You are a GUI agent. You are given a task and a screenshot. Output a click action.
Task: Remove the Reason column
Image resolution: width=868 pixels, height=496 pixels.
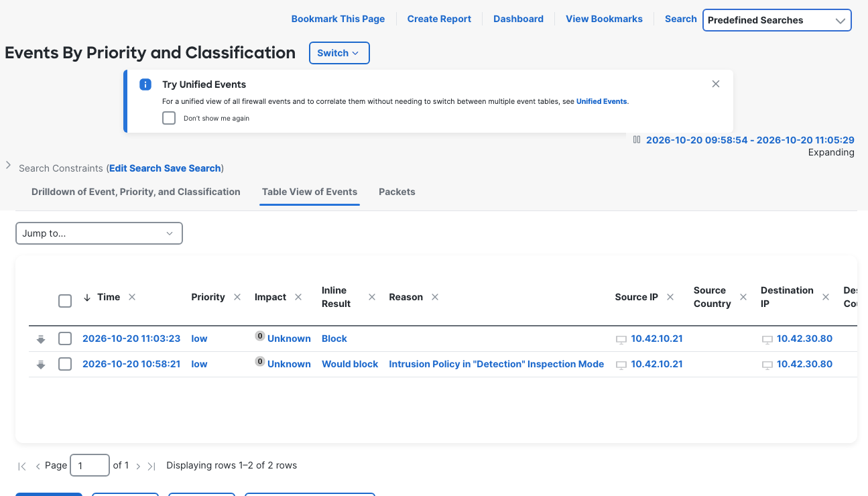click(x=435, y=297)
